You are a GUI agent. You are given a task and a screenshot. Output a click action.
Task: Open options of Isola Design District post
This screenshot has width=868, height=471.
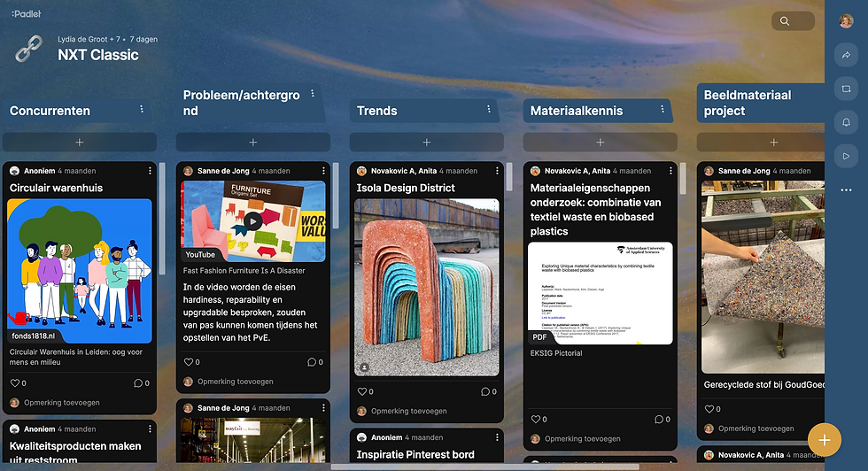click(x=497, y=171)
